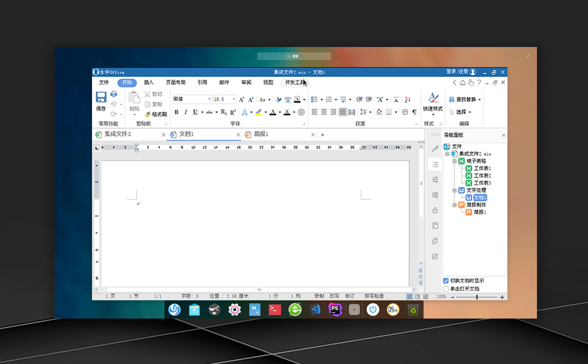Image resolution: width=588 pixels, height=364 pixels.
Task: Click the zoom in plus button
Action: pyautogui.click(x=502, y=297)
